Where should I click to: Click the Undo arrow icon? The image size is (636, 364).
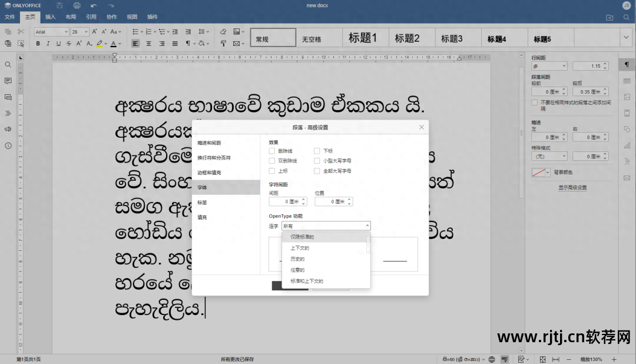(x=94, y=5)
